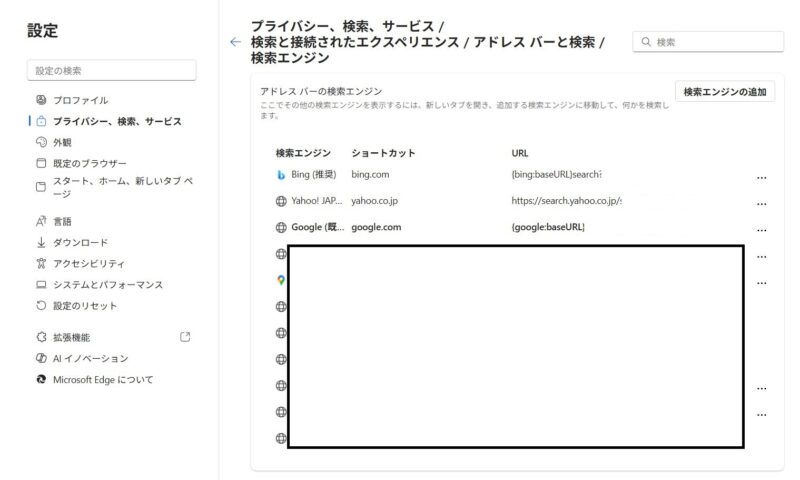Image resolution: width=800 pixels, height=480 pixels.
Task: Click the globe icon of Yahoo! JAPAN row
Action: coord(281,201)
